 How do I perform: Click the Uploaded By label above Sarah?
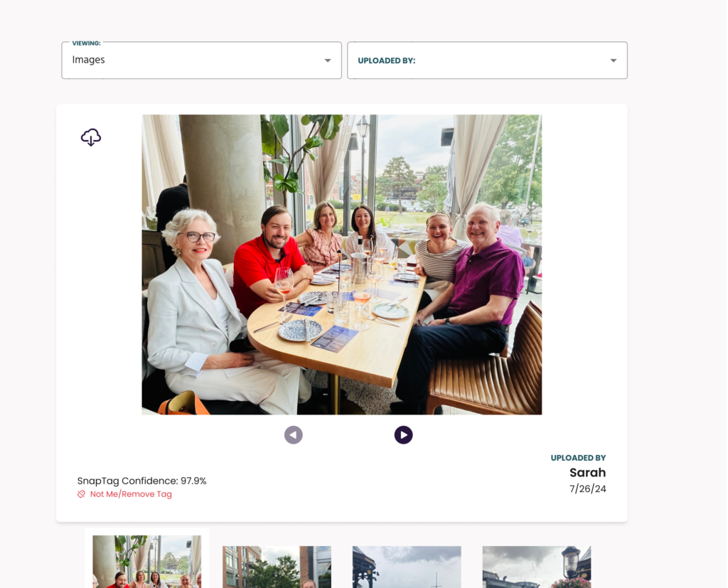579,458
